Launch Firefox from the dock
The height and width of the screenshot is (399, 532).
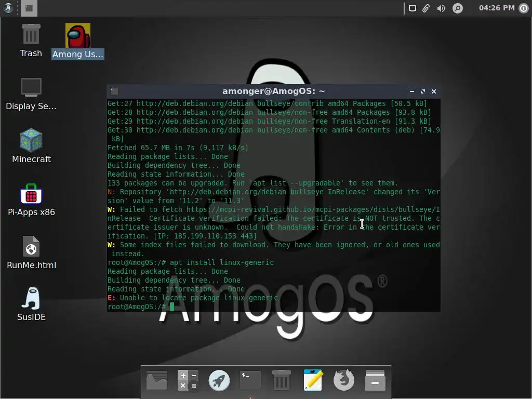[x=344, y=380]
